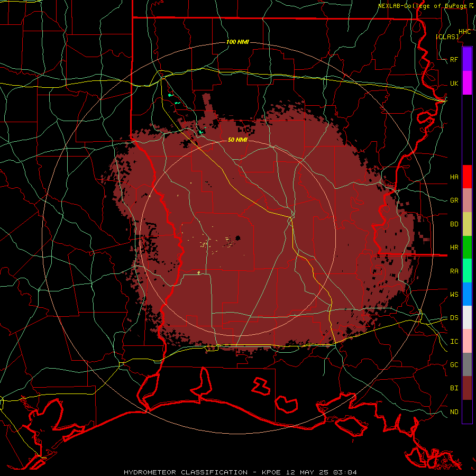This screenshot has width=476, height=476.
Task: Click the 03:04 time stamp
Action: [x=345, y=472]
